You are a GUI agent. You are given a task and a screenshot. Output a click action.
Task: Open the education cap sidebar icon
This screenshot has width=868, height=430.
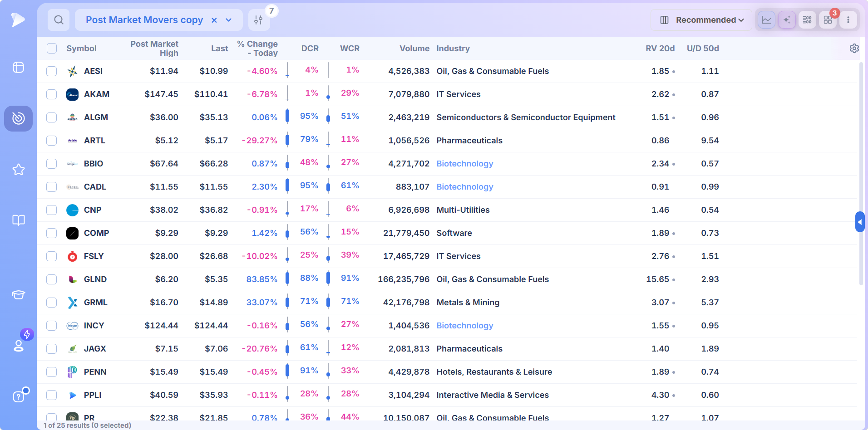[18, 295]
